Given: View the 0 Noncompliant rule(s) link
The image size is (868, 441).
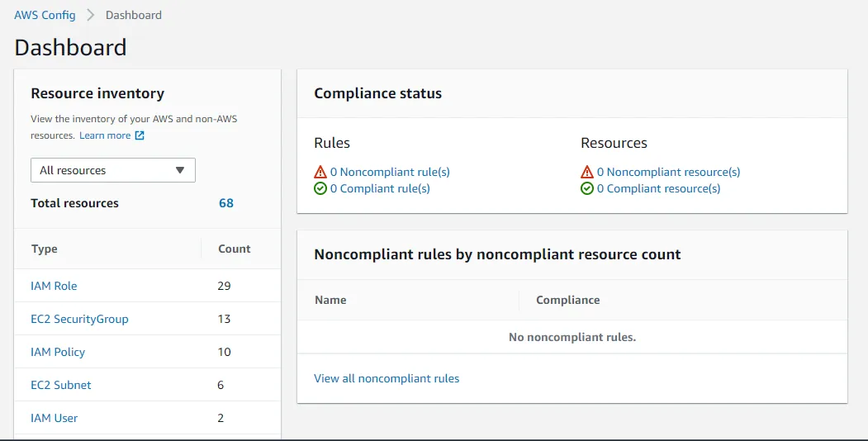Looking at the screenshot, I should pos(390,173).
